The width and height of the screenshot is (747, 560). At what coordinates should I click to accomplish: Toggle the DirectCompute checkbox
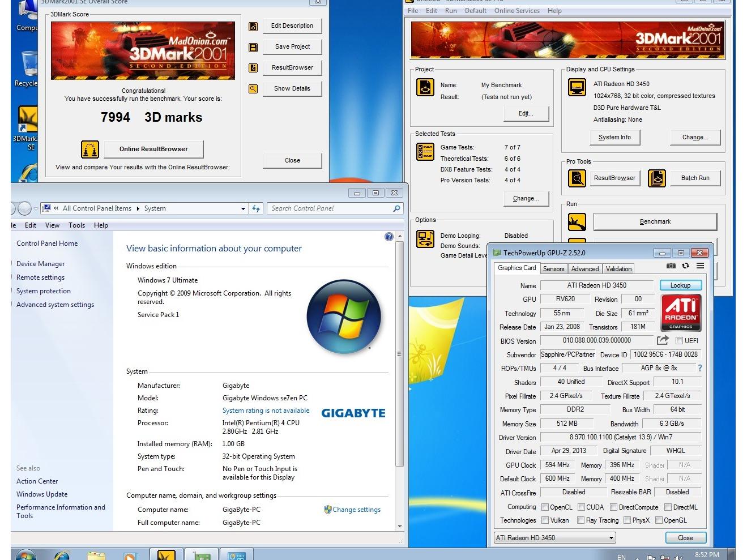[613, 507]
